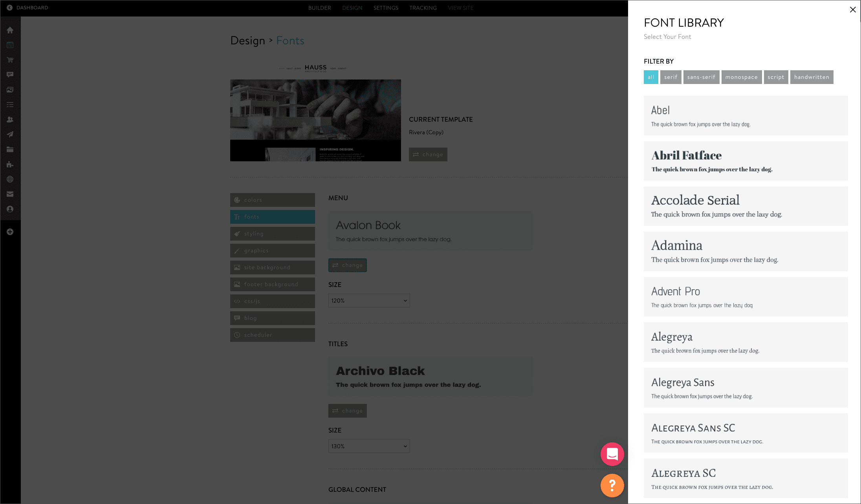Click the Avalon Book menu font preview

(430, 231)
